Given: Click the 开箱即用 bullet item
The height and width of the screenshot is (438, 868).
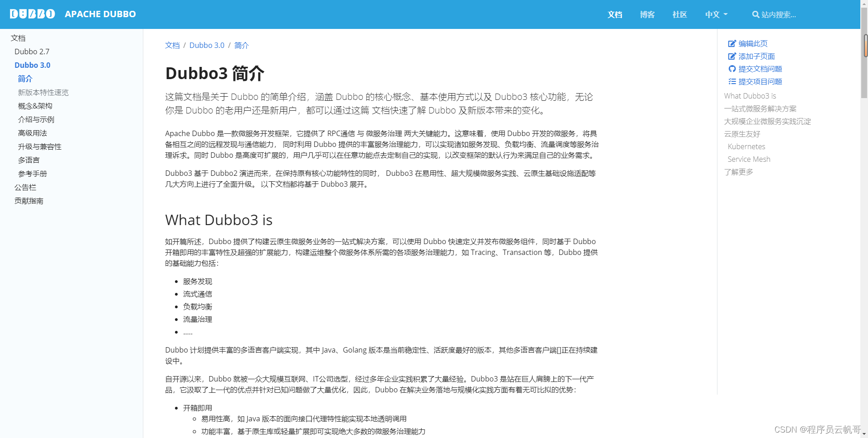Looking at the screenshot, I should [198, 408].
